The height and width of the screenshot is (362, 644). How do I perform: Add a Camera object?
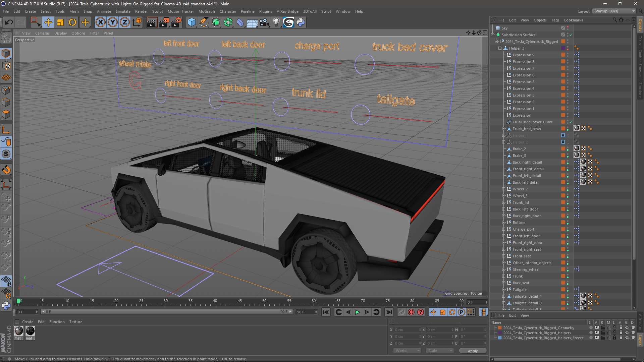[x=264, y=22]
